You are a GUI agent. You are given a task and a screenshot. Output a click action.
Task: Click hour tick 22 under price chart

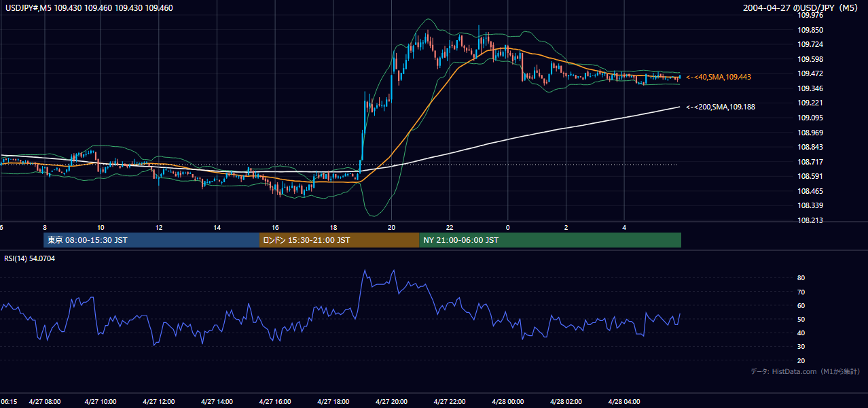coord(450,227)
